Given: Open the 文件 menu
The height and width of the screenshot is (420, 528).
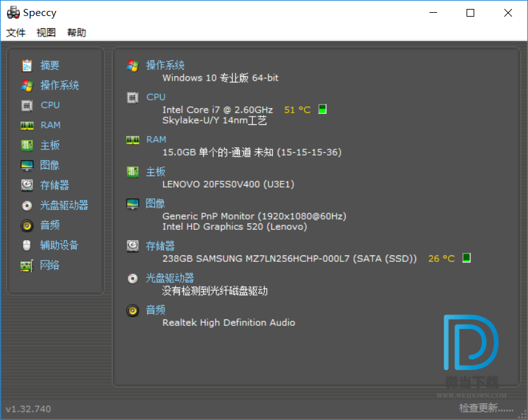Looking at the screenshot, I should [x=16, y=33].
